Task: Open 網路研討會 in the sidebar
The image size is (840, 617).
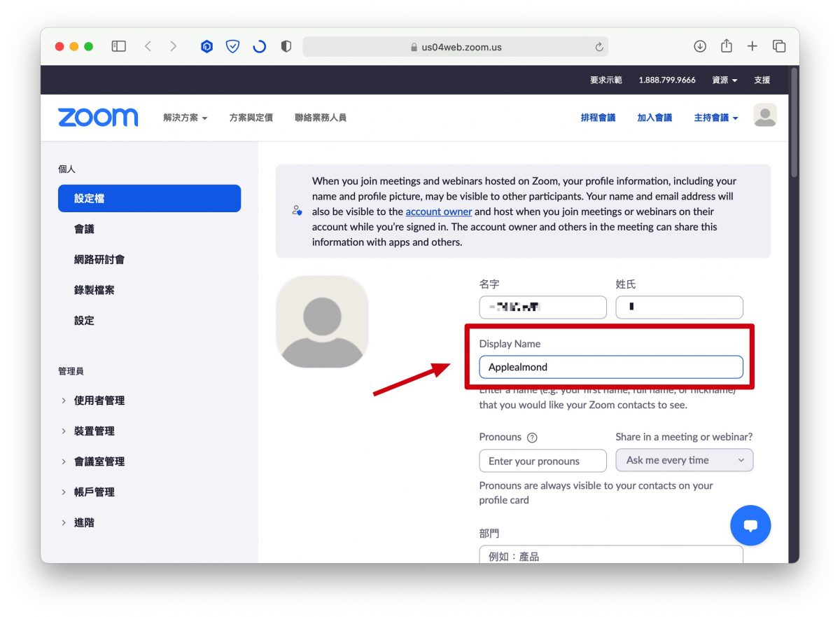Action: [x=99, y=259]
